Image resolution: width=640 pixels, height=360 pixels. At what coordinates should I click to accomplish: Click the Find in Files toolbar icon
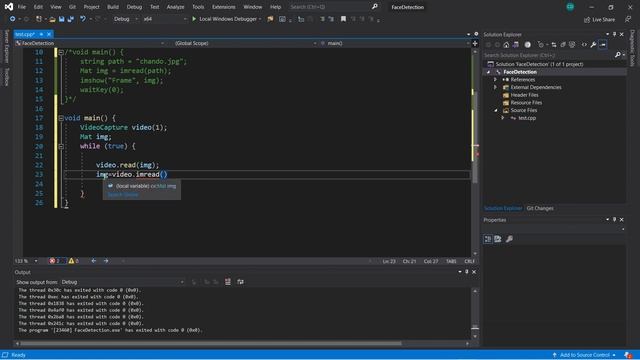coord(270,19)
